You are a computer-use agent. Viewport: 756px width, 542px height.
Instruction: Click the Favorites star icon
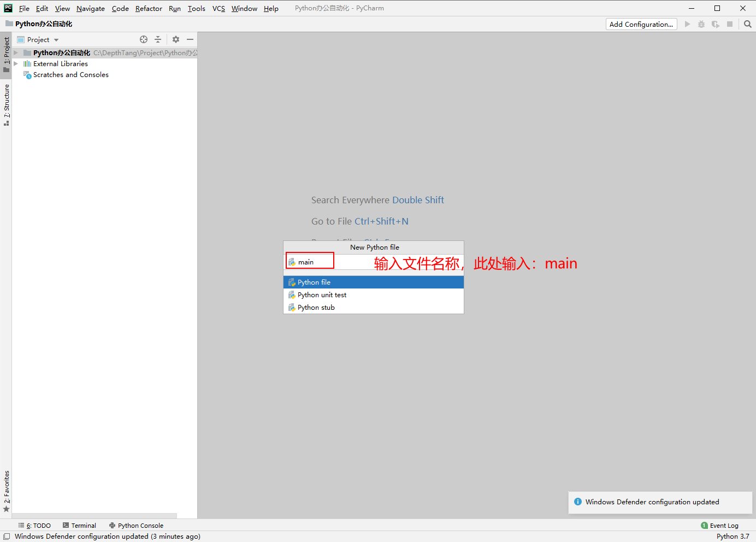pyautogui.click(x=7, y=509)
